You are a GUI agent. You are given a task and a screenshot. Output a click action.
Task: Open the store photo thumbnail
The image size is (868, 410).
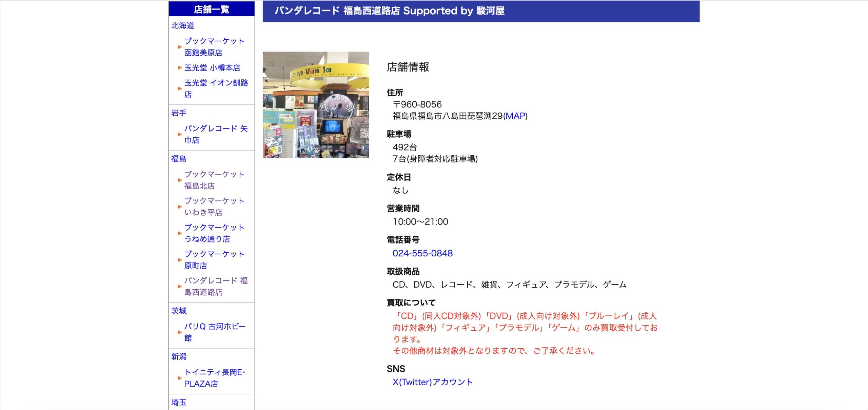pos(316,105)
